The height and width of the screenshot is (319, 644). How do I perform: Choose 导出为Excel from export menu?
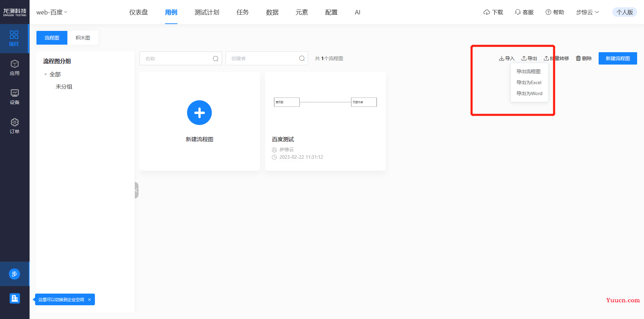pos(529,82)
